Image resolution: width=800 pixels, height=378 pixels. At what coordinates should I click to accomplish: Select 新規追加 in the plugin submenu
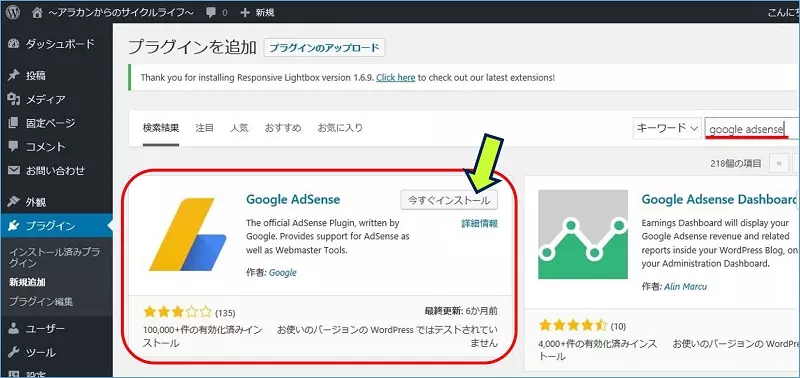(28, 282)
